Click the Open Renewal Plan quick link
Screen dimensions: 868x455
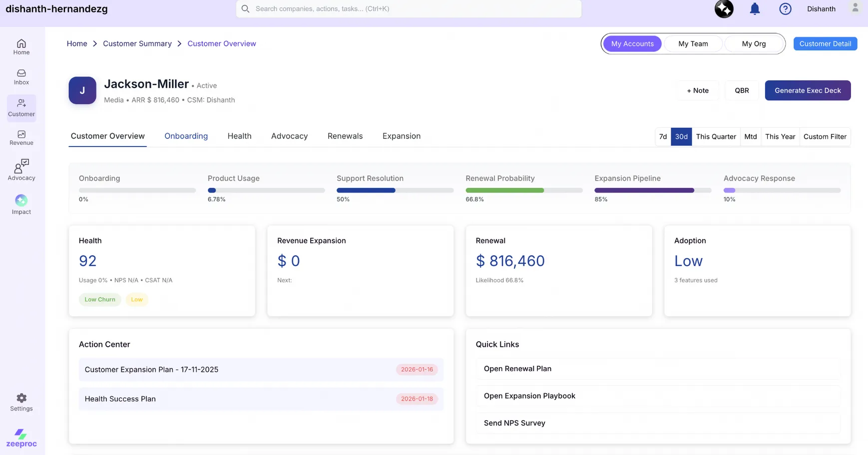517,369
